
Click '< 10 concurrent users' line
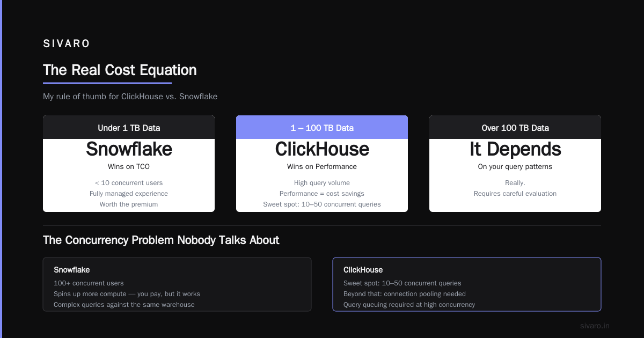129,183
